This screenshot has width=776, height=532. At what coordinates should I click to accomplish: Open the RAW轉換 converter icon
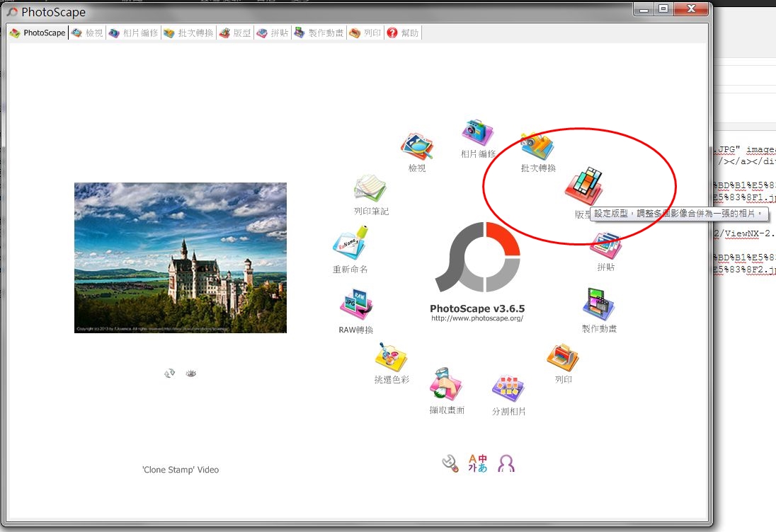pos(356,305)
